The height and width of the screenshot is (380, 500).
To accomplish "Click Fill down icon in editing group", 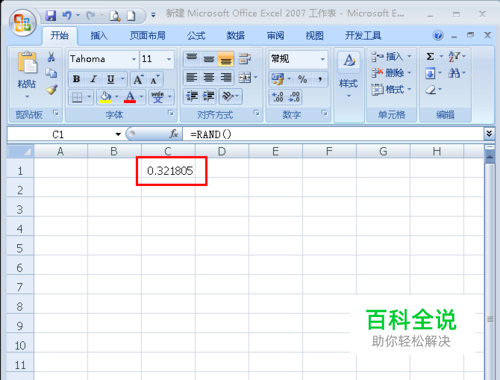I will click(430, 73).
